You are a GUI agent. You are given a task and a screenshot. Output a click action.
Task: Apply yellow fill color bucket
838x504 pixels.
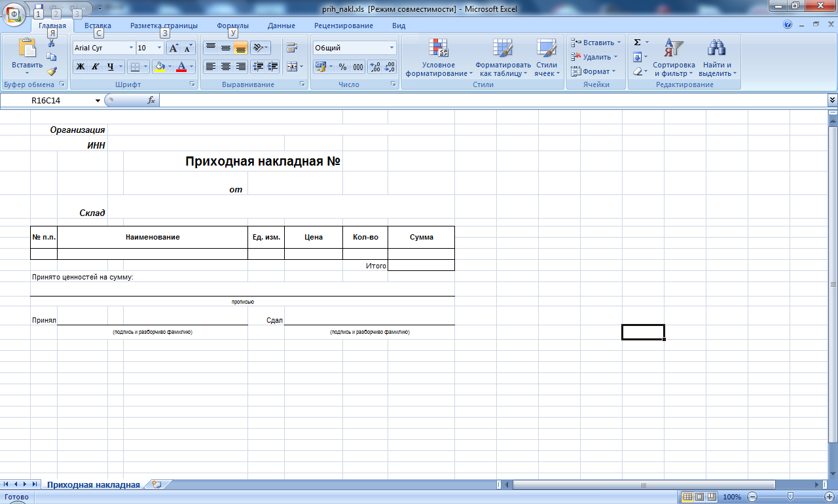click(x=159, y=67)
